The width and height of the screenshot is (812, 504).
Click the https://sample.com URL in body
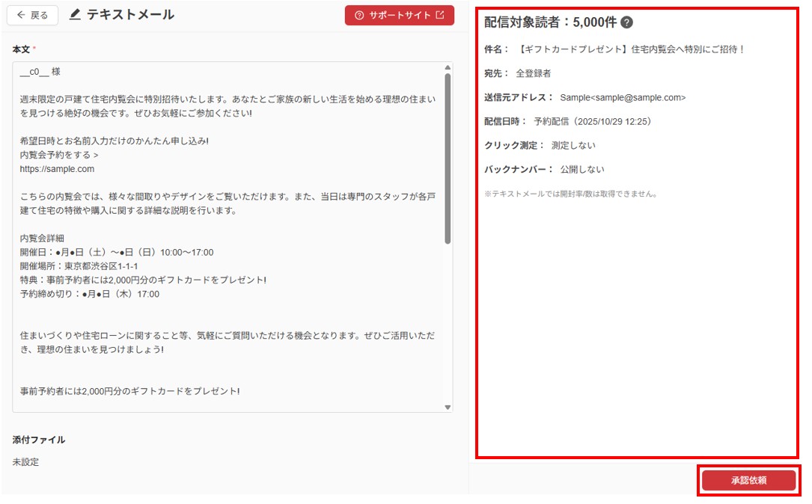[57, 169]
